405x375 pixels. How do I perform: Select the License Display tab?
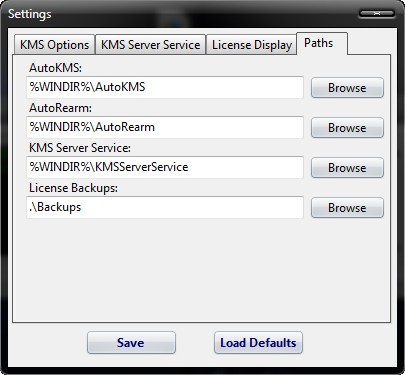251,44
